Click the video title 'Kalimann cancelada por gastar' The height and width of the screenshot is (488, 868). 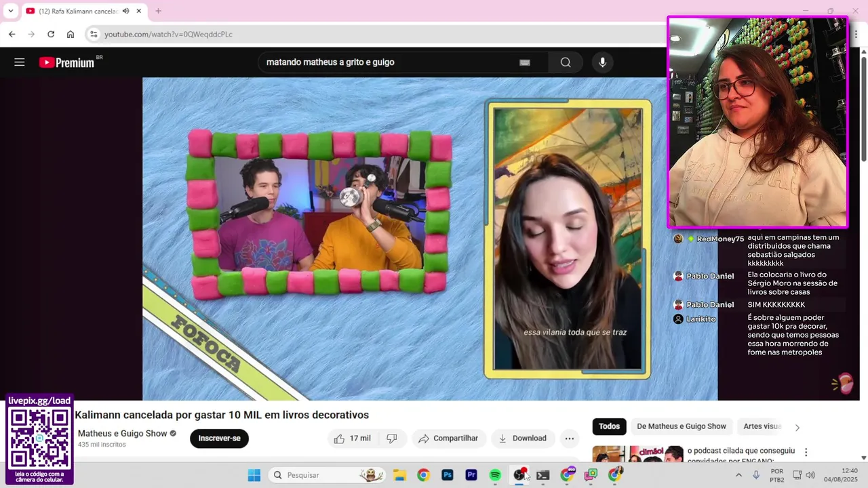point(222,415)
